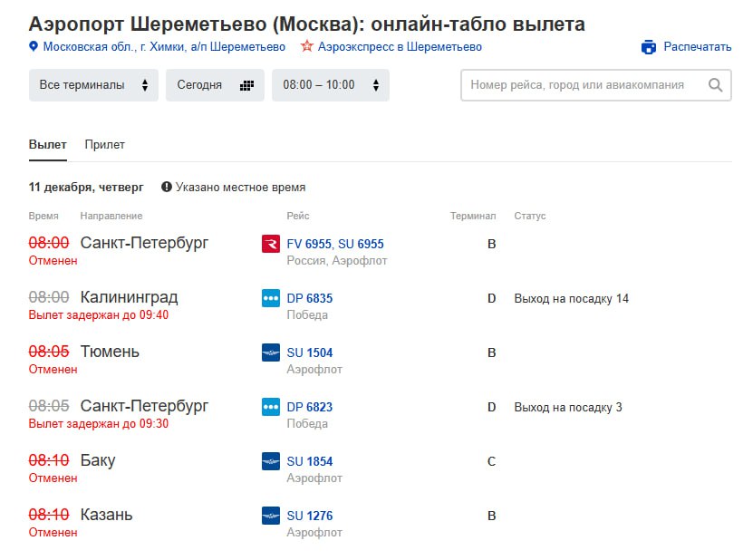Open the Все терминалы dropdown

(93, 85)
